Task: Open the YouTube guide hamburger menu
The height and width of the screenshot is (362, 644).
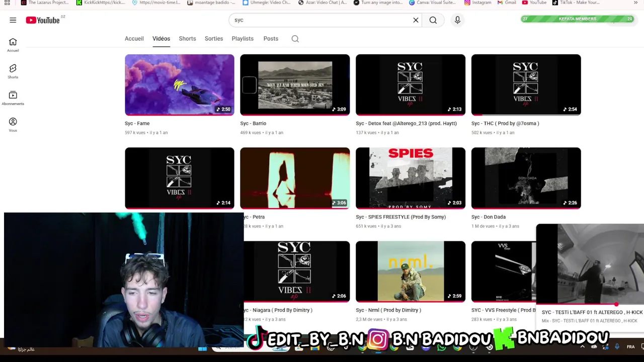Action: pyautogui.click(x=13, y=20)
